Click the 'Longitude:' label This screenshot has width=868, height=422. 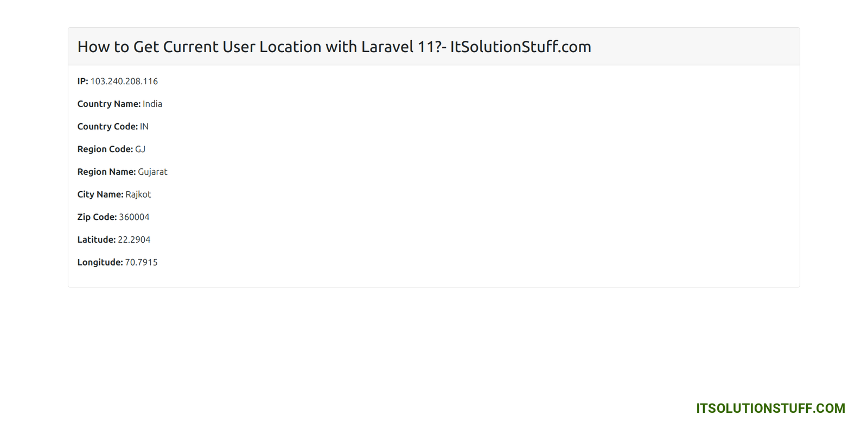tap(100, 262)
